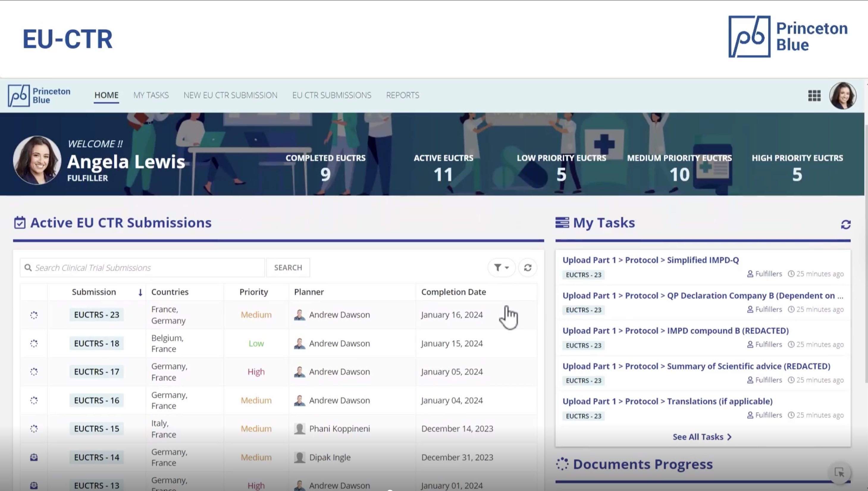The image size is (868, 491).
Task: Click EUCTRS - 17 row status icon
Action: coord(34,372)
